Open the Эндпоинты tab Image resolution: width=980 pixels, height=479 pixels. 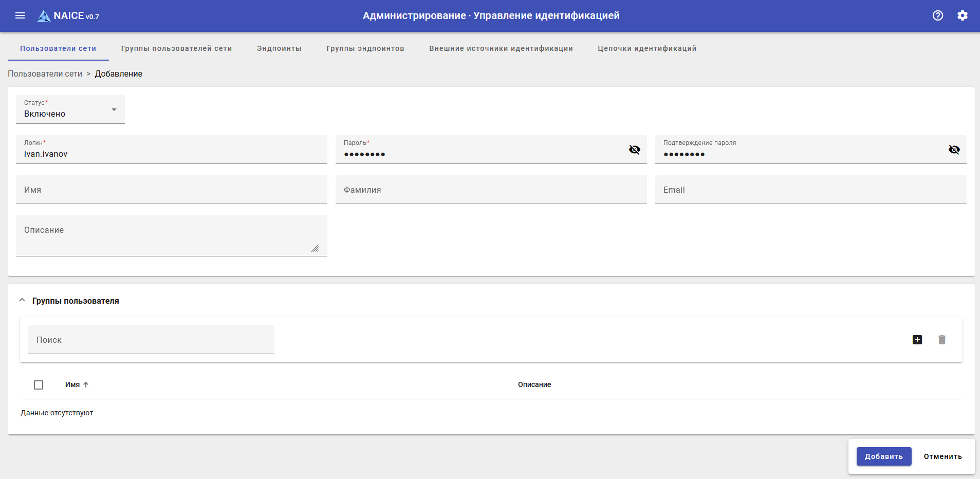click(279, 48)
